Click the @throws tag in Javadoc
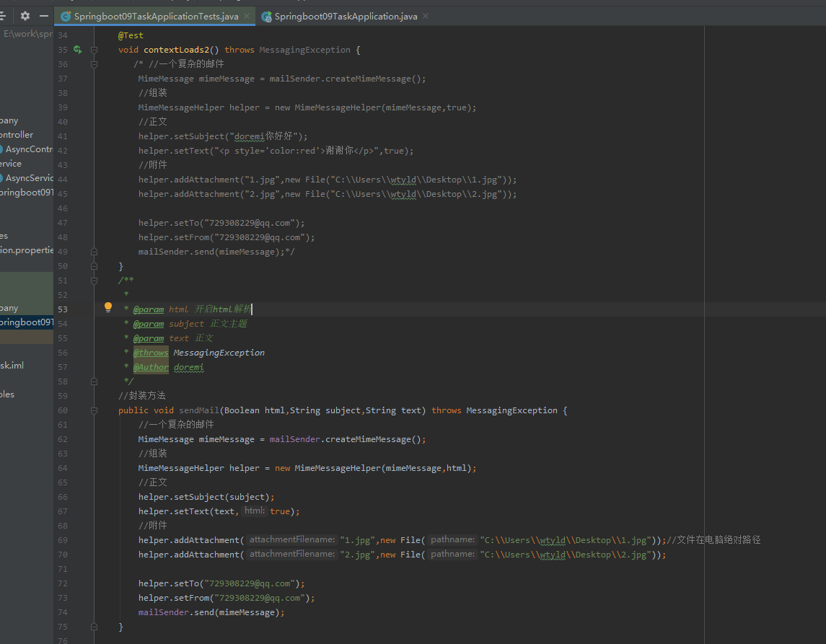The height and width of the screenshot is (644, 826). pyautogui.click(x=151, y=353)
